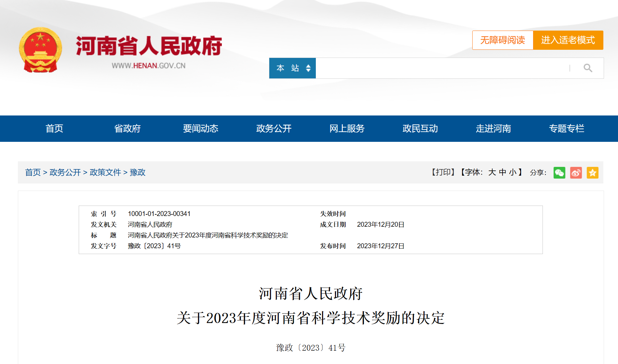The width and height of the screenshot is (618, 364).
Task: Click document number 豫政〔2023〕41号 in table
Action: [154, 246]
